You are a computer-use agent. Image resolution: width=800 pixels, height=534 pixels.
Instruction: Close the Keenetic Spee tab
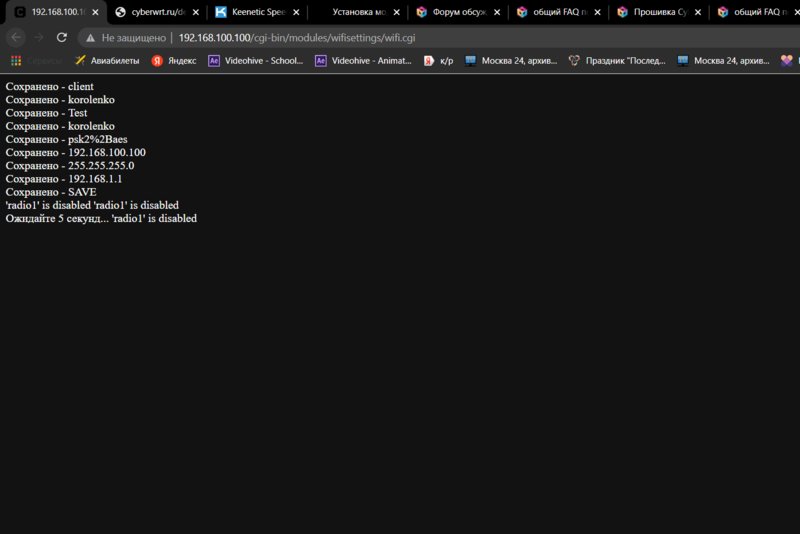(x=296, y=12)
